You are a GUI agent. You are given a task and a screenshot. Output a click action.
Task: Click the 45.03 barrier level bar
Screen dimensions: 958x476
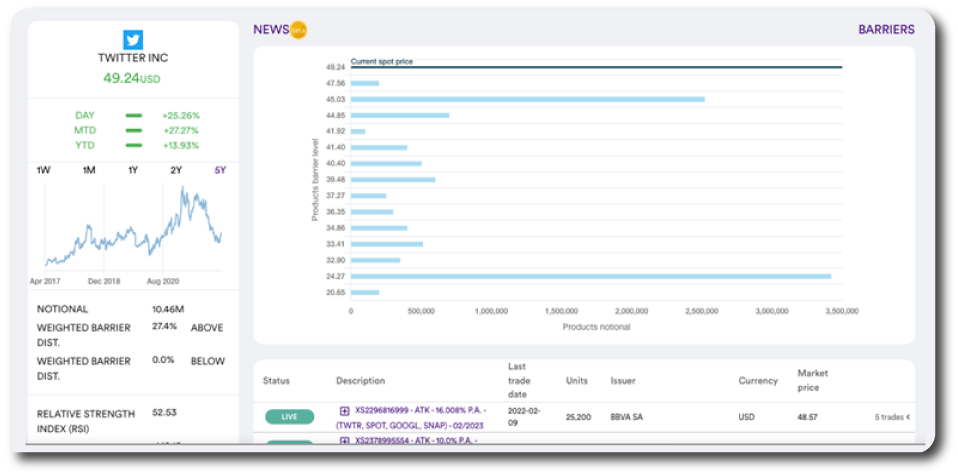527,99
